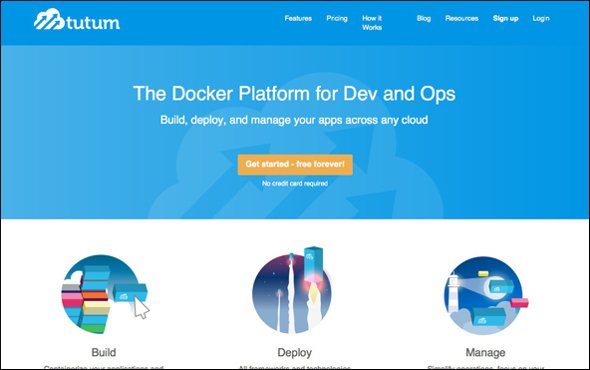This screenshot has width=590, height=370.
Task: Click the tutum cloud logo
Action: coord(77,20)
